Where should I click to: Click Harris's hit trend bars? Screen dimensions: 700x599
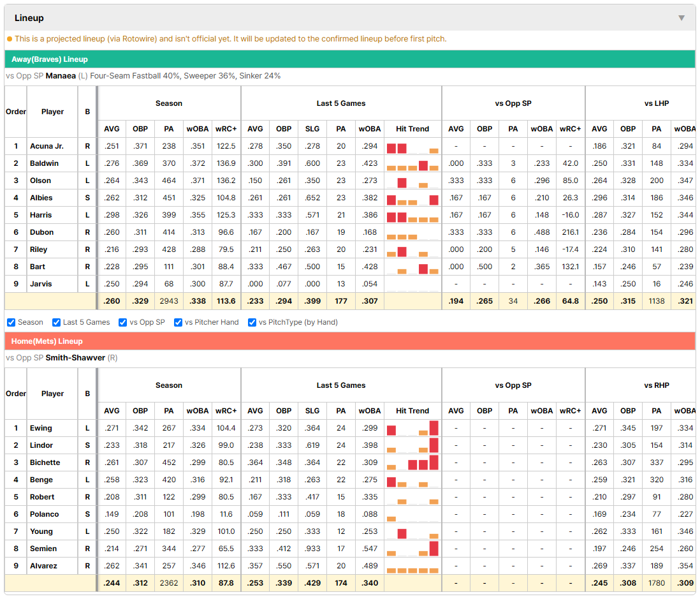tap(412, 216)
